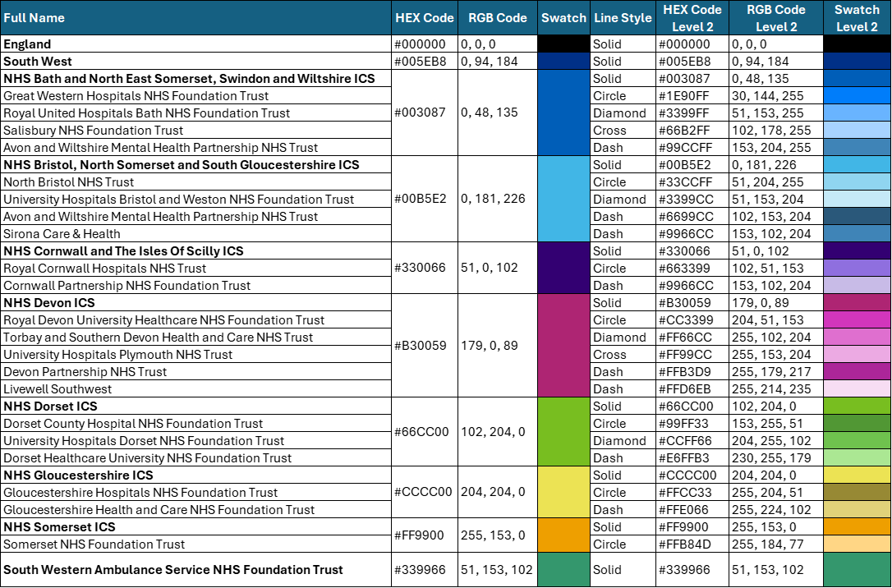The height and width of the screenshot is (588, 892).
Task: Select University Hospitals Plymouth NHS Trust
Action: click(195, 354)
